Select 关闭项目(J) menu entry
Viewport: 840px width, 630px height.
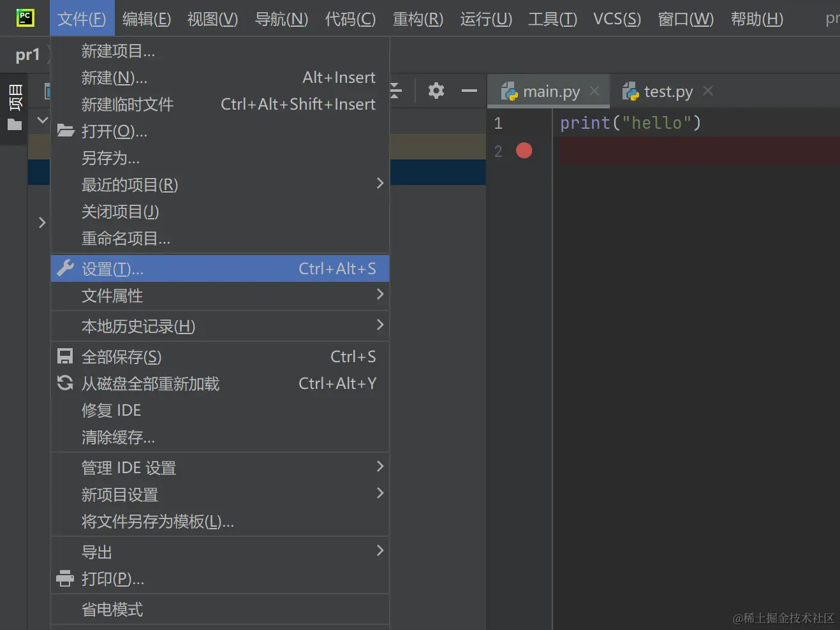click(220, 212)
